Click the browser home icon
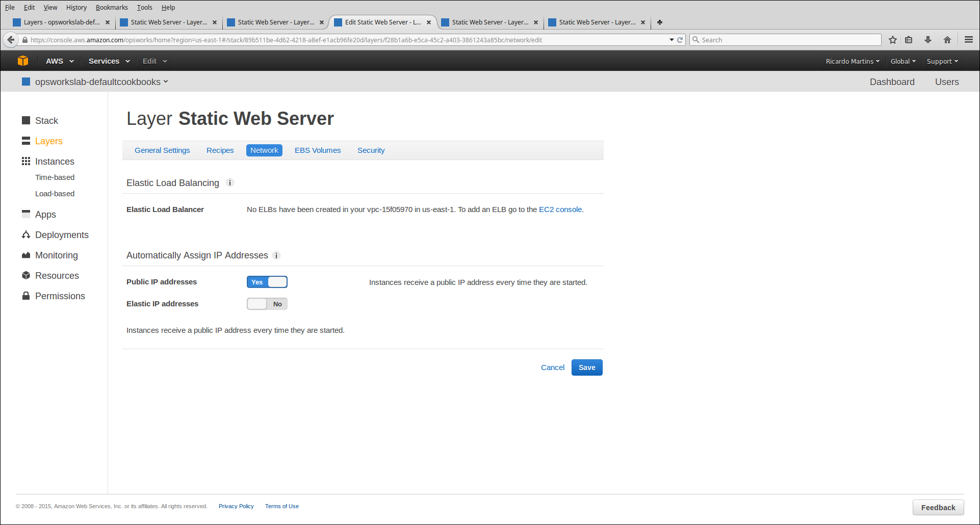980x525 pixels. 947,40
